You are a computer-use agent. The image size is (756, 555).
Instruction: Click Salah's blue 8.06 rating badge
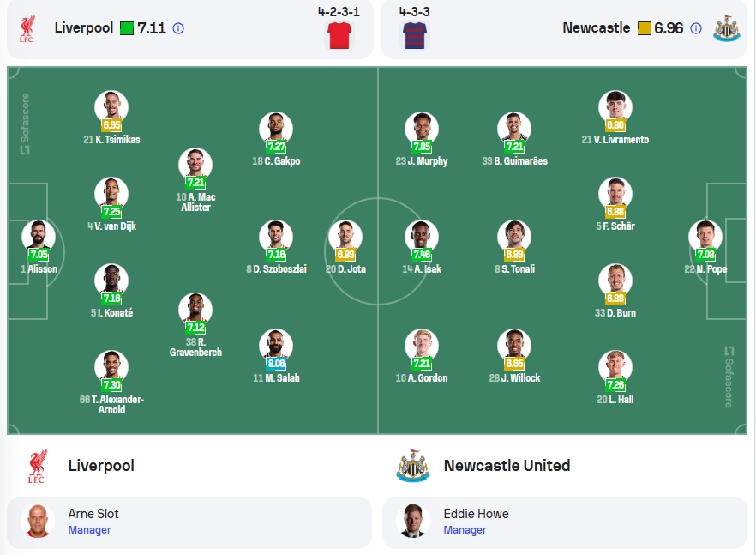[276, 364]
